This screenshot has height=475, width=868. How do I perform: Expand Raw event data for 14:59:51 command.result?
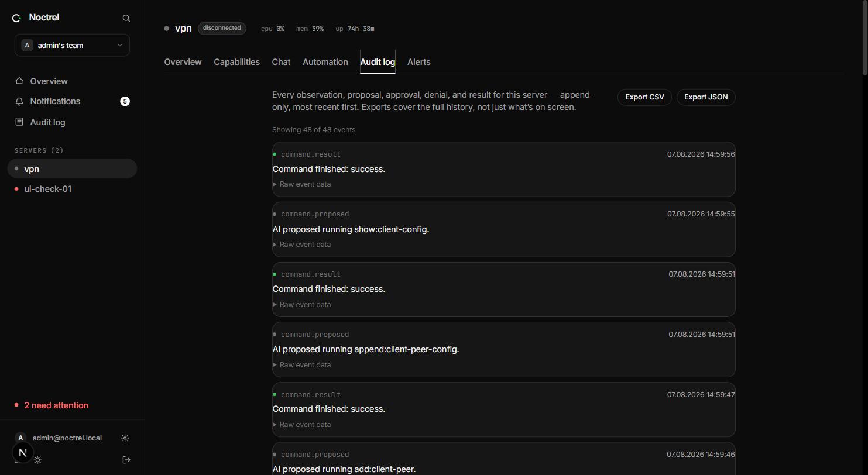click(x=302, y=305)
